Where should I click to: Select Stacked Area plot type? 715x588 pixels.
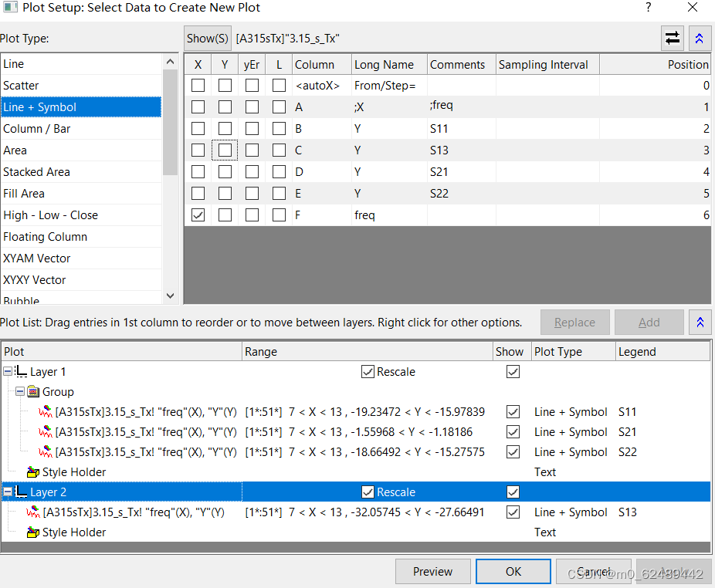(x=81, y=172)
